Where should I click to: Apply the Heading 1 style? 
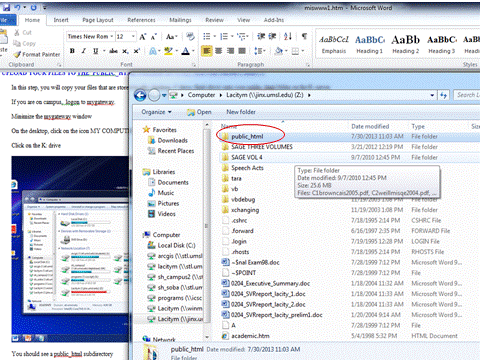point(370,44)
